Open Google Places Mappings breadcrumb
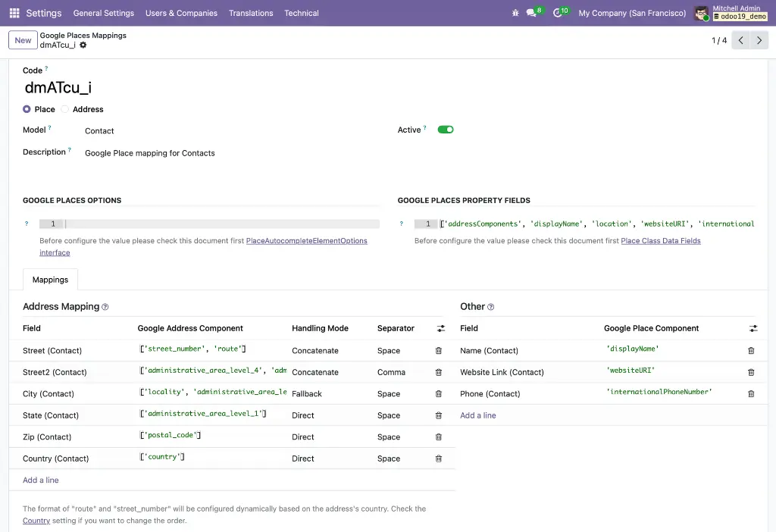The height and width of the screenshot is (532, 776). (x=83, y=35)
